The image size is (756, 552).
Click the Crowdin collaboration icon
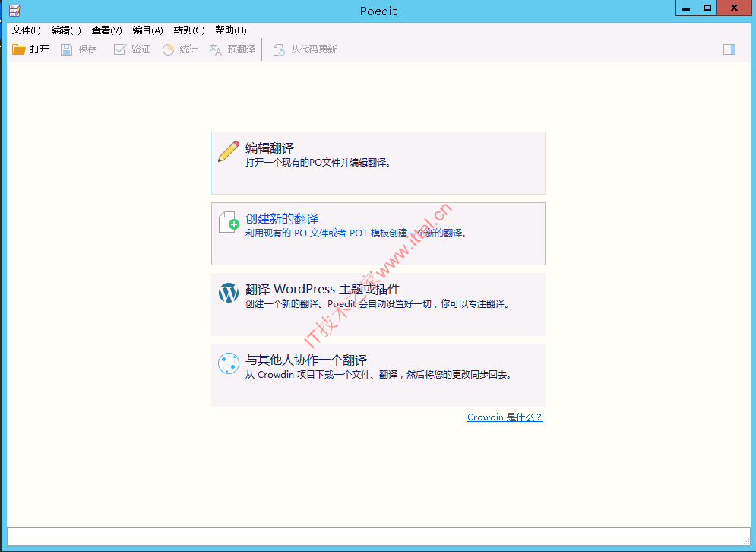point(229,363)
